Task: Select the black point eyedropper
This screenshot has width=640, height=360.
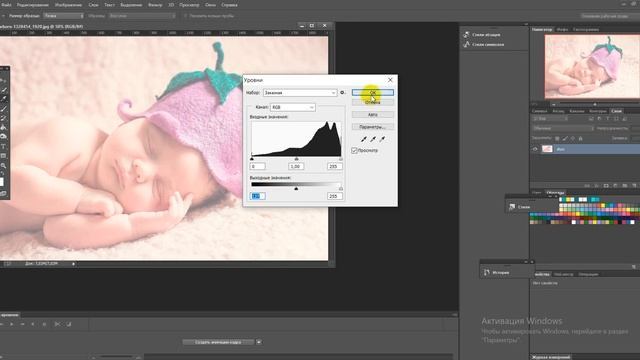Action: [x=364, y=139]
